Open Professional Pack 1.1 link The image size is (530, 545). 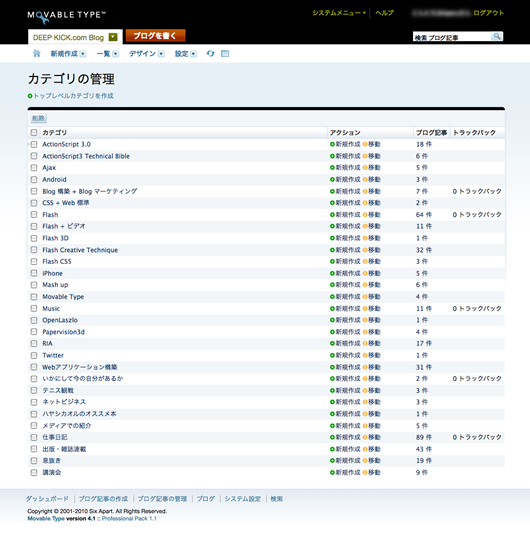(x=129, y=519)
